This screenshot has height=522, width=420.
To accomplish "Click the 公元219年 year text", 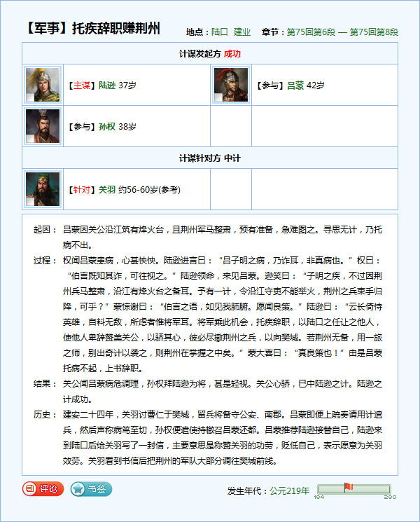I will pos(289,490).
